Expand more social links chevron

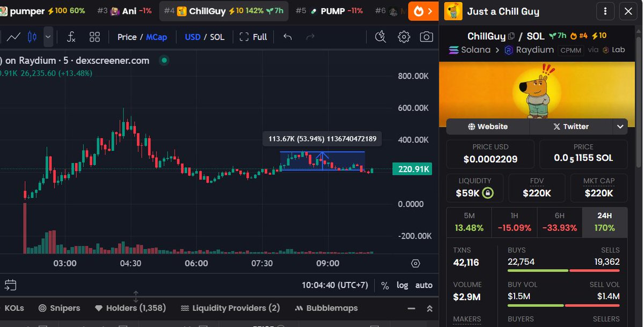[620, 127]
